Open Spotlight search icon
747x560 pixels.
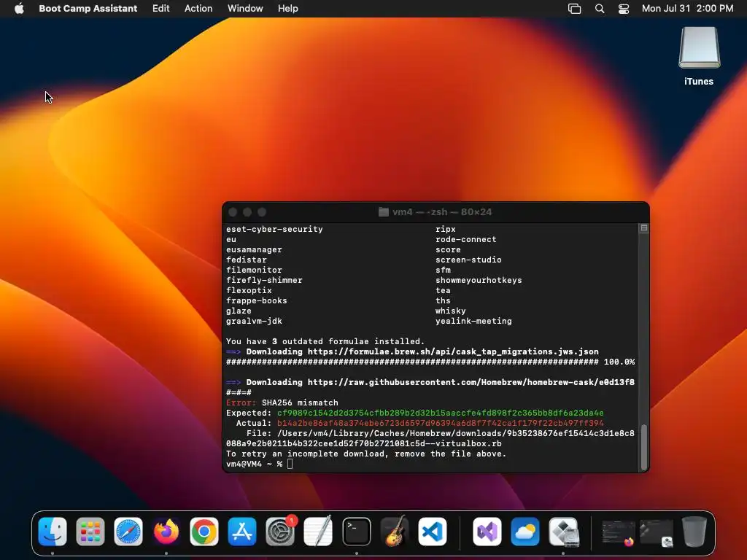pos(600,9)
